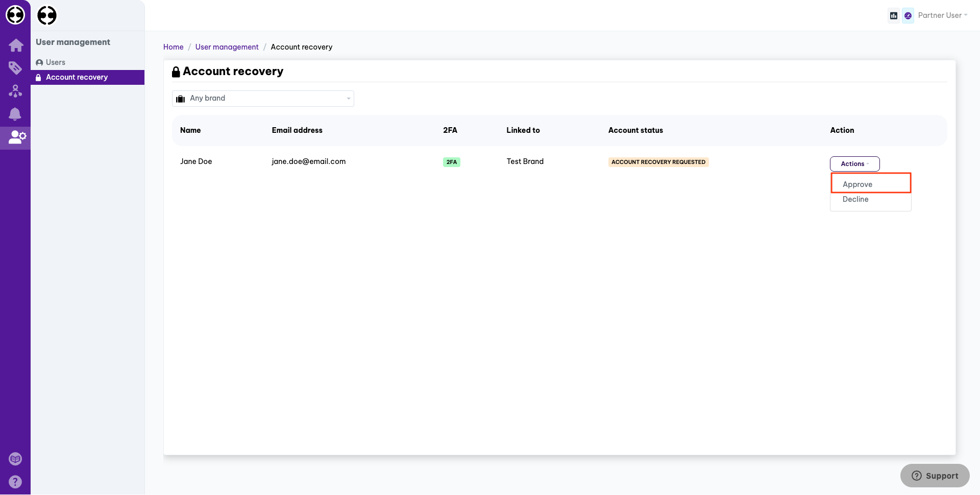Click the Support button

tap(935, 476)
